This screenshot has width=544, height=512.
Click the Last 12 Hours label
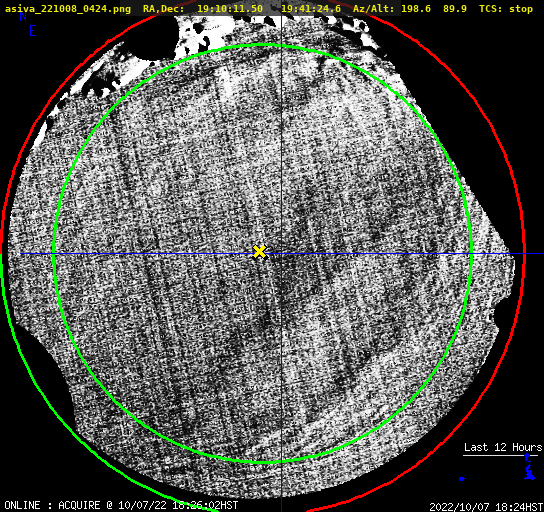pyautogui.click(x=503, y=447)
